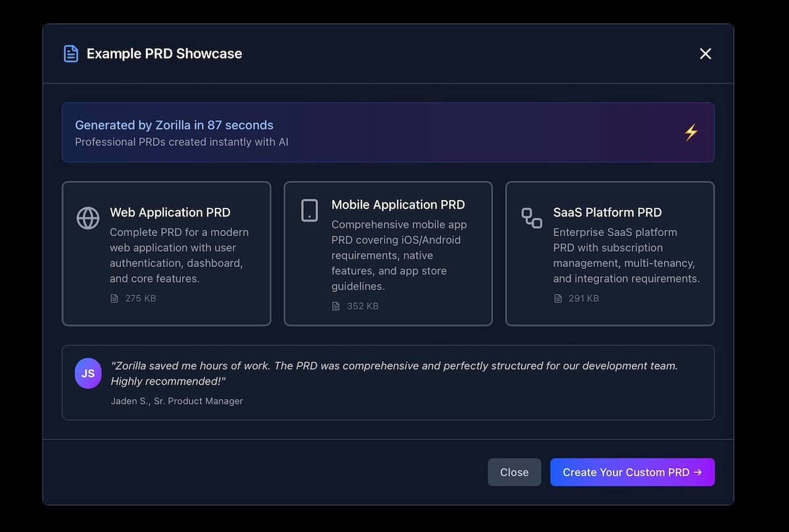
Task: Click the JS avatar in the testimonial
Action: [88, 374]
